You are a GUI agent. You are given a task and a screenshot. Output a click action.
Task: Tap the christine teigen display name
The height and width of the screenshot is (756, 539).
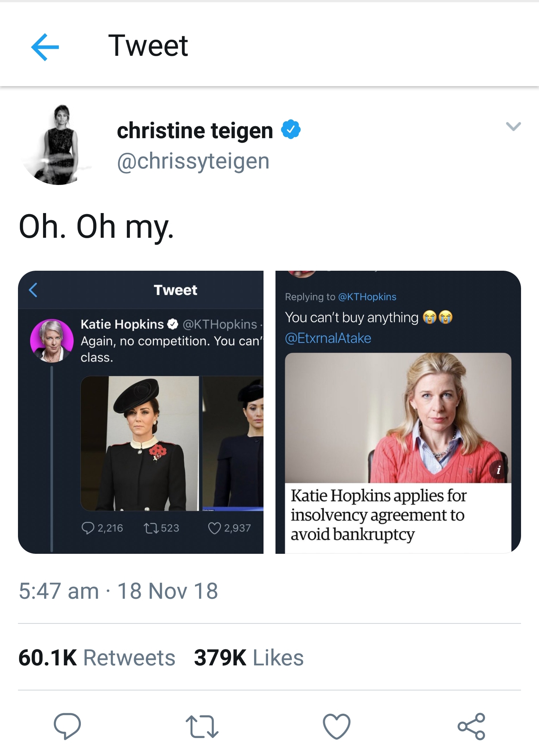tap(195, 131)
